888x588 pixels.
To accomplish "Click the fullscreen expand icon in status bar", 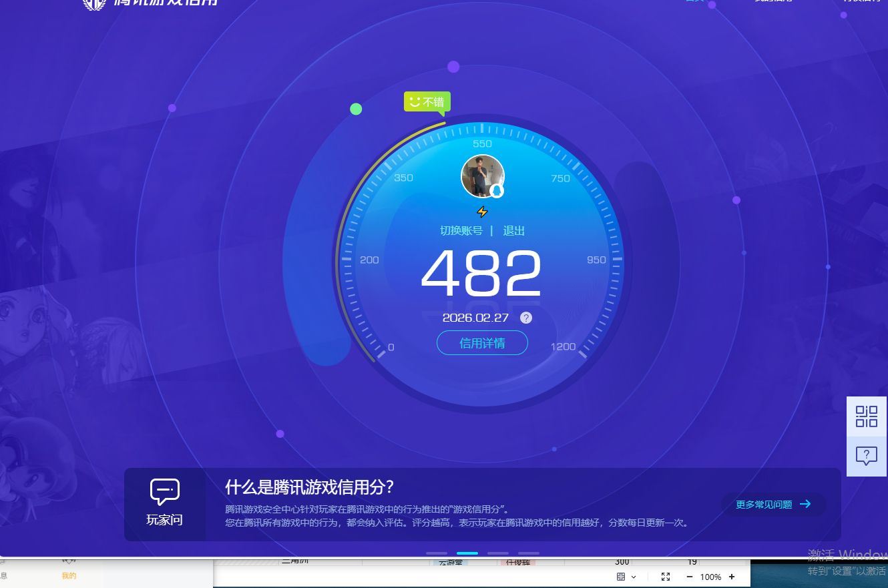I will (x=666, y=577).
